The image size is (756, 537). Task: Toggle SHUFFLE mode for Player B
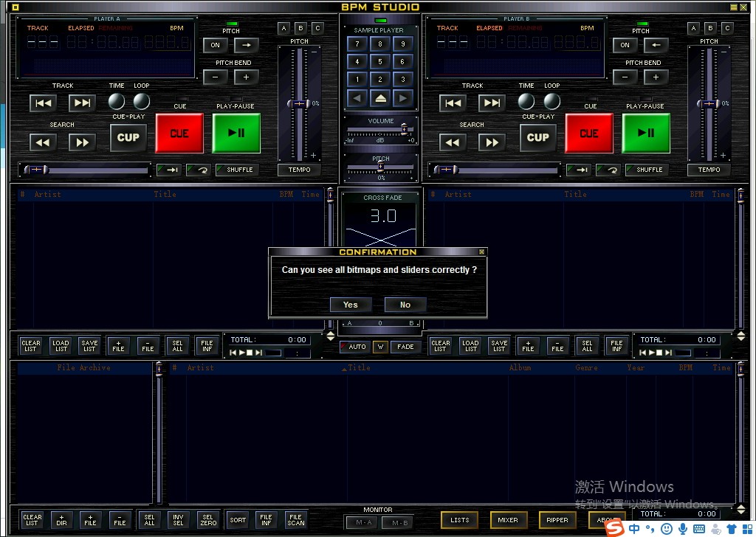pos(647,170)
